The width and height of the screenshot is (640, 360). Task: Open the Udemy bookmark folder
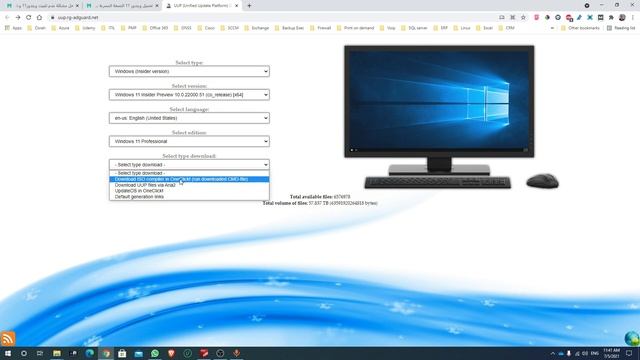[x=84, y=28]
